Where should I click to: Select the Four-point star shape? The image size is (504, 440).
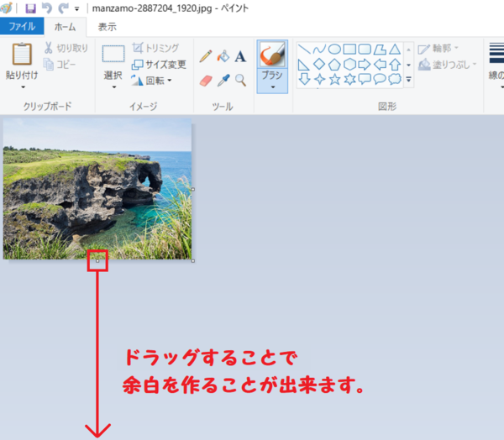319,79
